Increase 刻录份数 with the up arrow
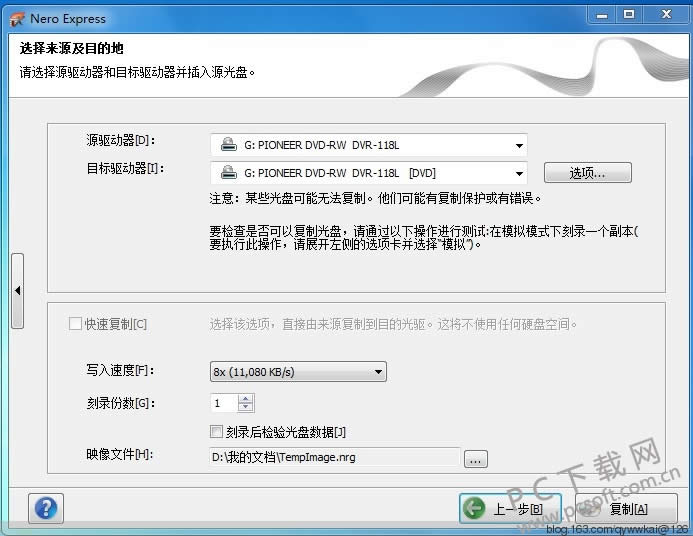Viewport: 693px width, 536px height. click(247, 398)
